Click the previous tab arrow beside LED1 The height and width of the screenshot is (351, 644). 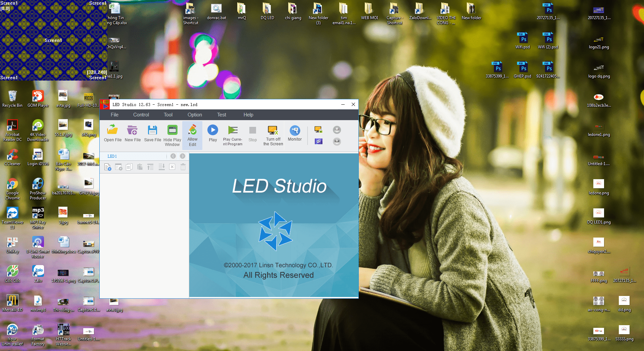pos(173,156)
